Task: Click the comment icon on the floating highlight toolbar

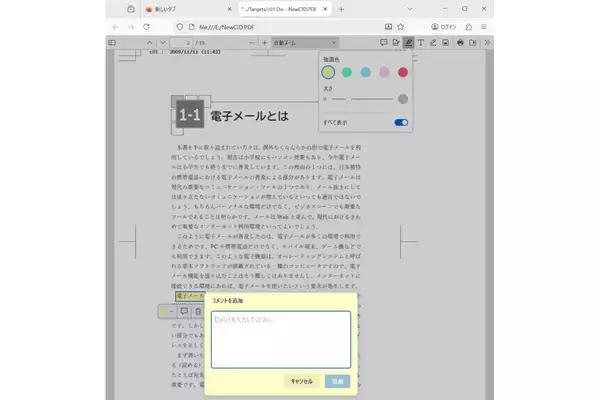Action: point(184,312)
